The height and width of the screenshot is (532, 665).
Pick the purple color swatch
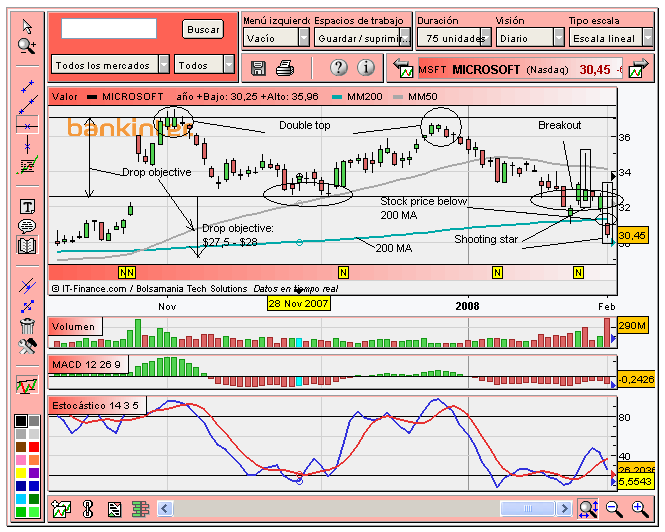tap(34, 473)
